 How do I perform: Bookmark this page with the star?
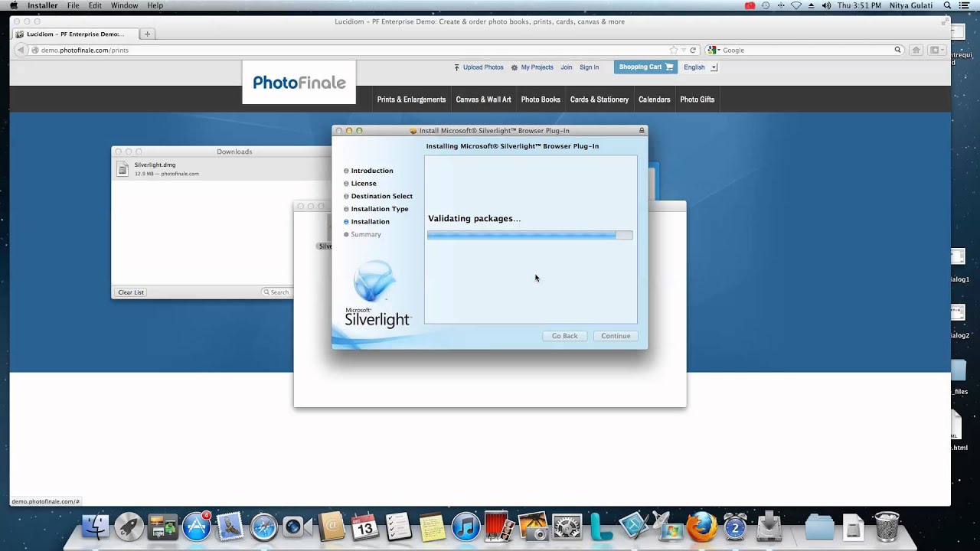coord(674,50)
